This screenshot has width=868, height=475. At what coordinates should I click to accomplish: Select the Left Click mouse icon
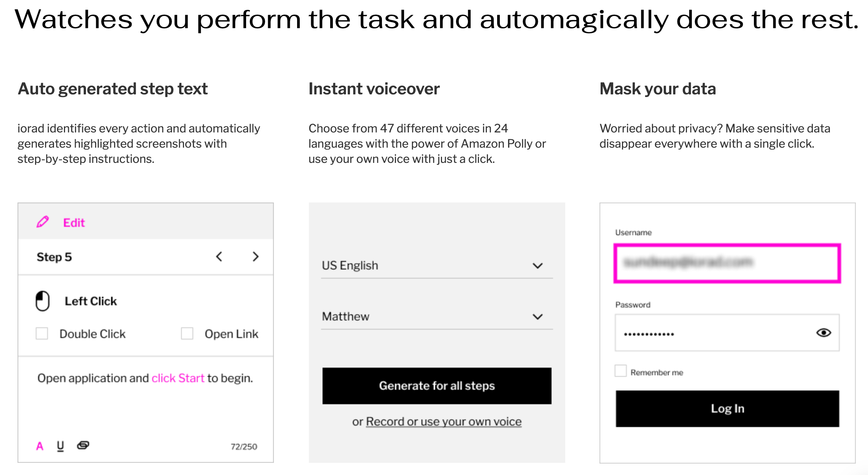tap(43, 301)
